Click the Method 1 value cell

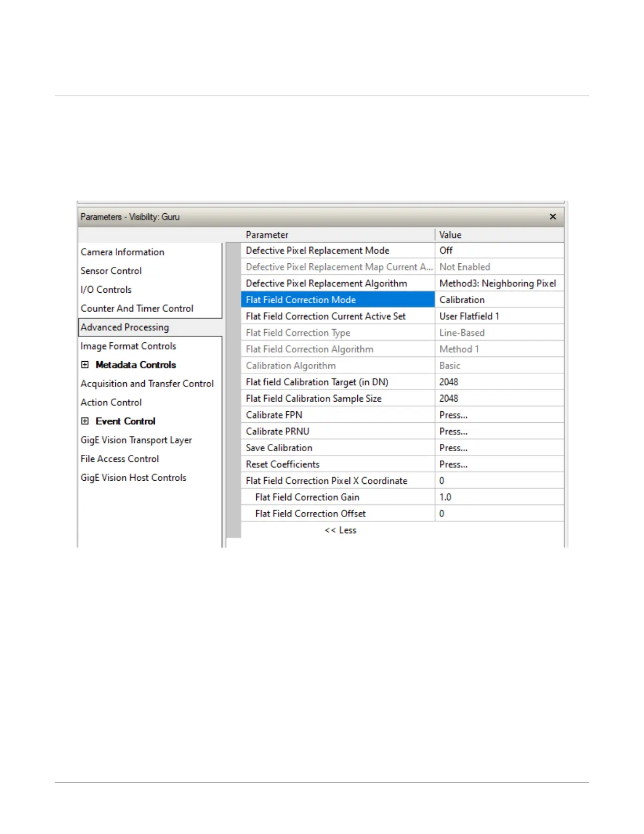499,349
